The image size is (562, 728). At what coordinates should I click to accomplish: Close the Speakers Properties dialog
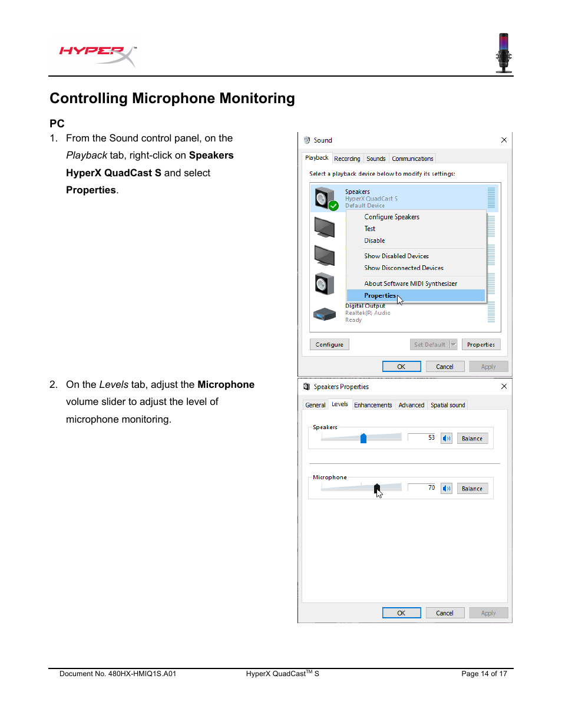coord(504,387)
